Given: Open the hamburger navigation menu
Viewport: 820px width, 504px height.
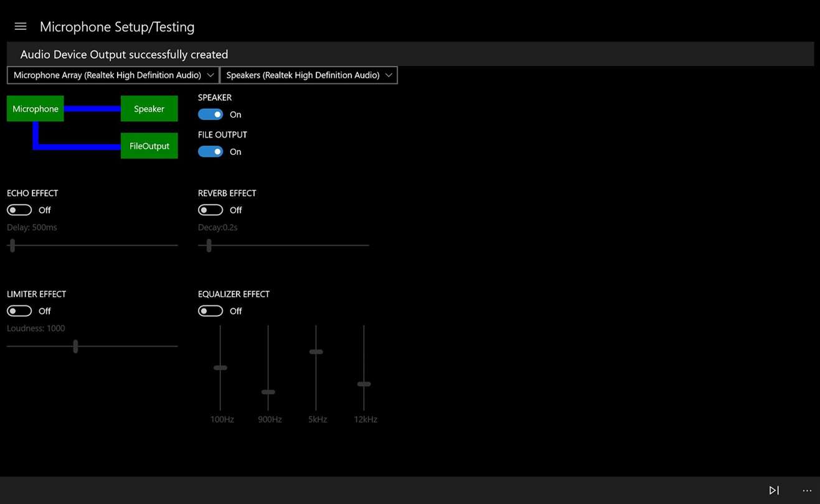Looking at the screenshot, I should [x=21, y=27].
